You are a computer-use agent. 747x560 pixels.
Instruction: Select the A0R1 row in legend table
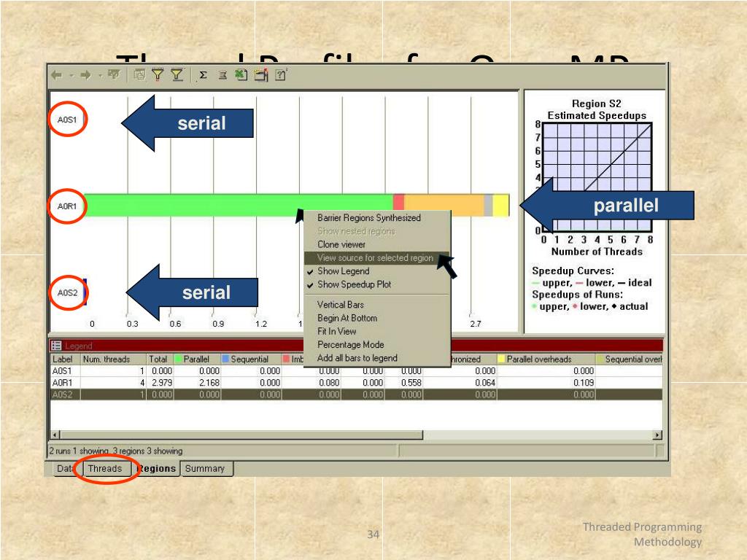pyautogui.click(x=356, y=383)
